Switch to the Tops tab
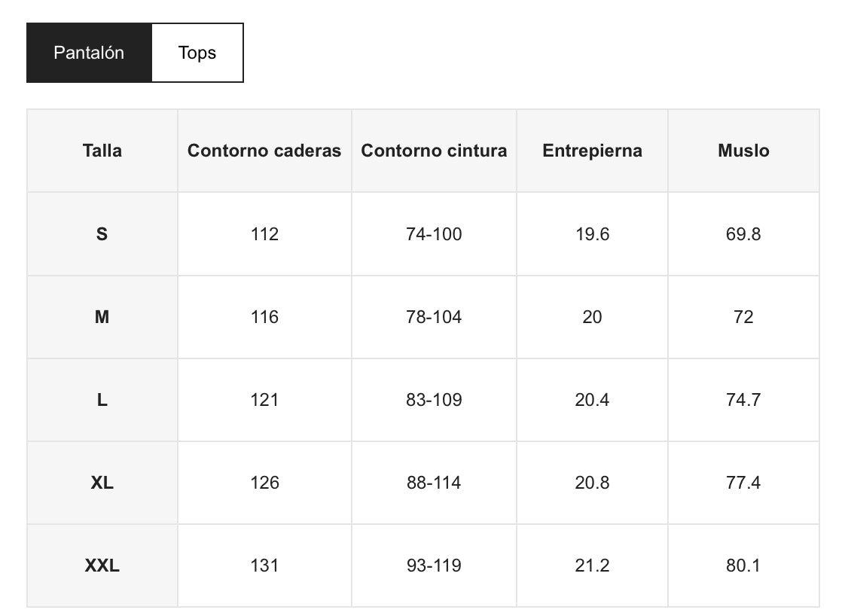This screenshot has width=848, height=616. pyautogui.click(x=197, y=53)
